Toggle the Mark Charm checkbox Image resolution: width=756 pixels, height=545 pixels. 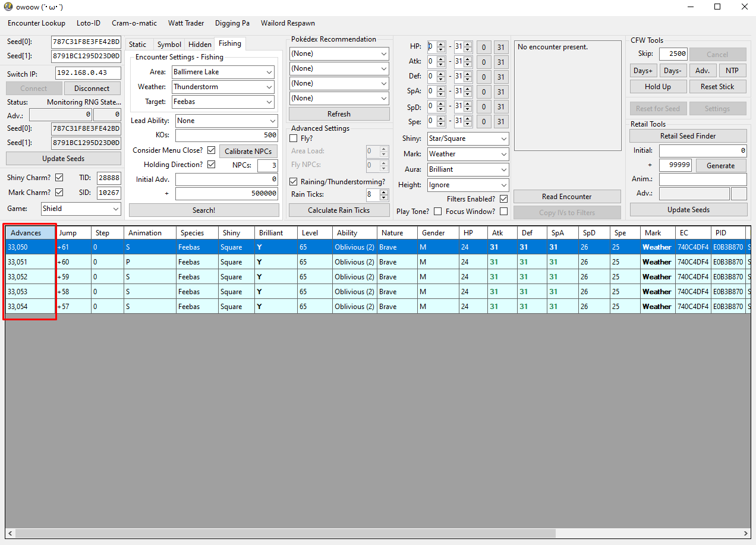tap(59, 193)
